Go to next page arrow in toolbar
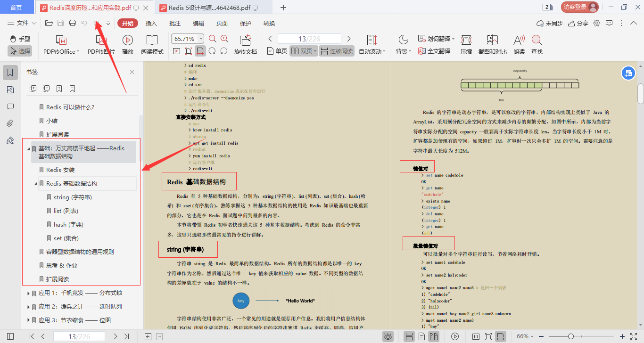This screenshot has height=343, width=644. tap(349, 39)
